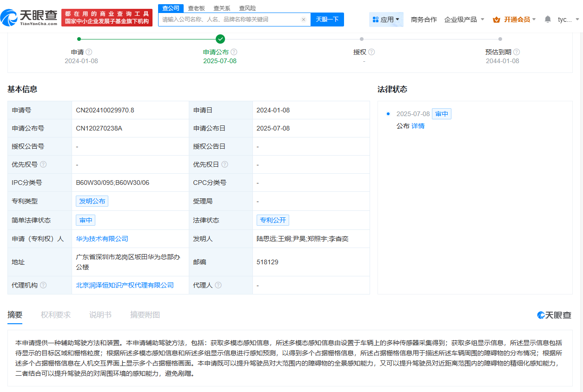Switch to the 摘要附图 tab
The width and height of the screenshot is (583, 392).
(145, 315)
